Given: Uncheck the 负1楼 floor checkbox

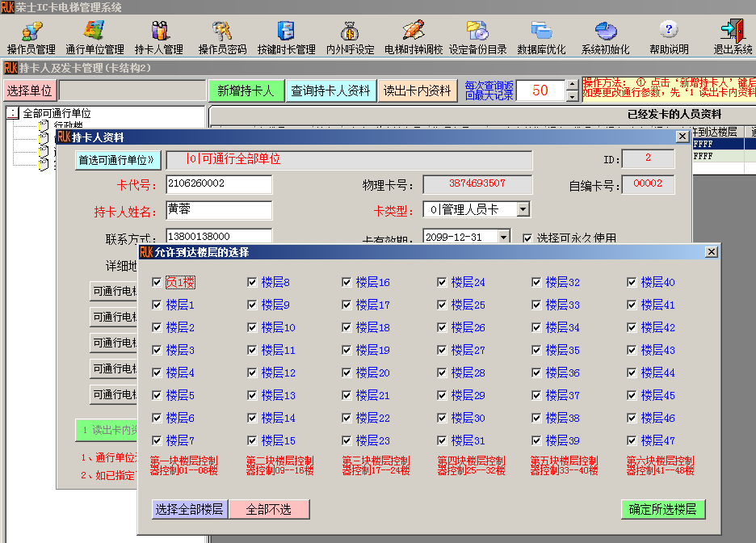Looking at the screenshot, I should [157, 283].
